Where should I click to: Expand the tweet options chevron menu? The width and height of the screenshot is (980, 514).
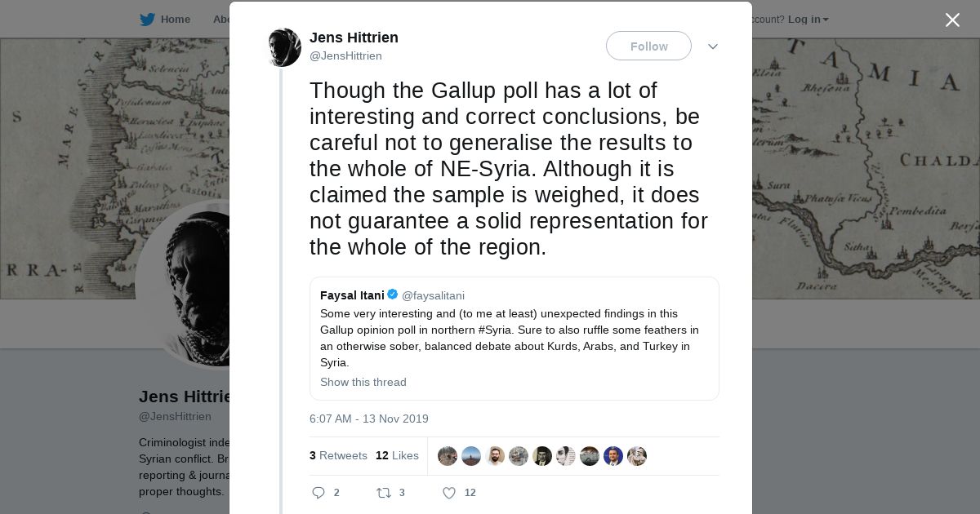pyautogui.click(x=713, y=47)
